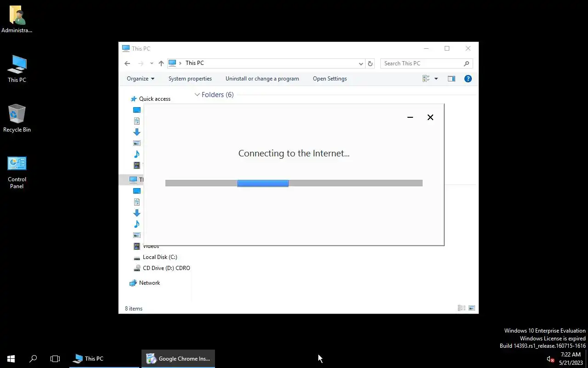The image size is (588, 368).
Task: Click the search magnifier in This PC
Action: (466, 63)
